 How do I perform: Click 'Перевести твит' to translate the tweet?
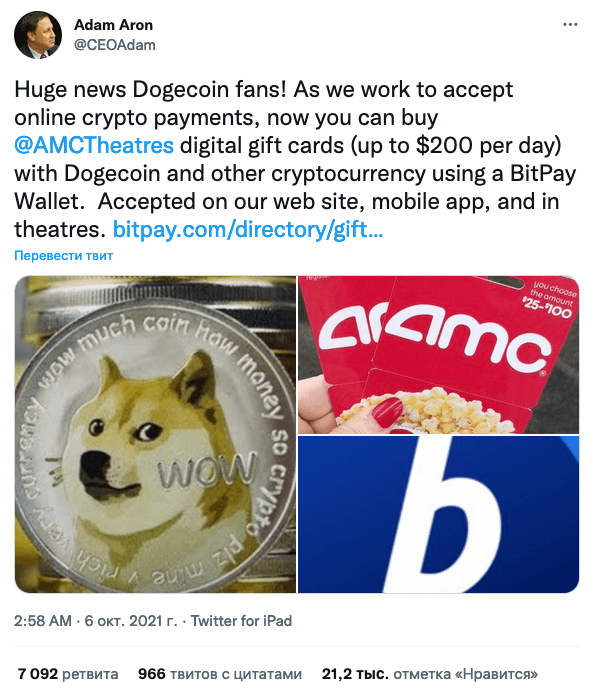[63, 256]
